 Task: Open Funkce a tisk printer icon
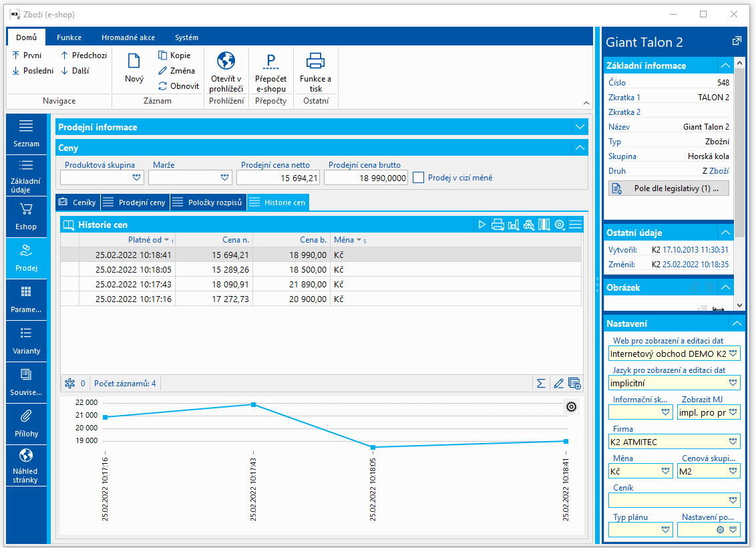click(315, 61)
